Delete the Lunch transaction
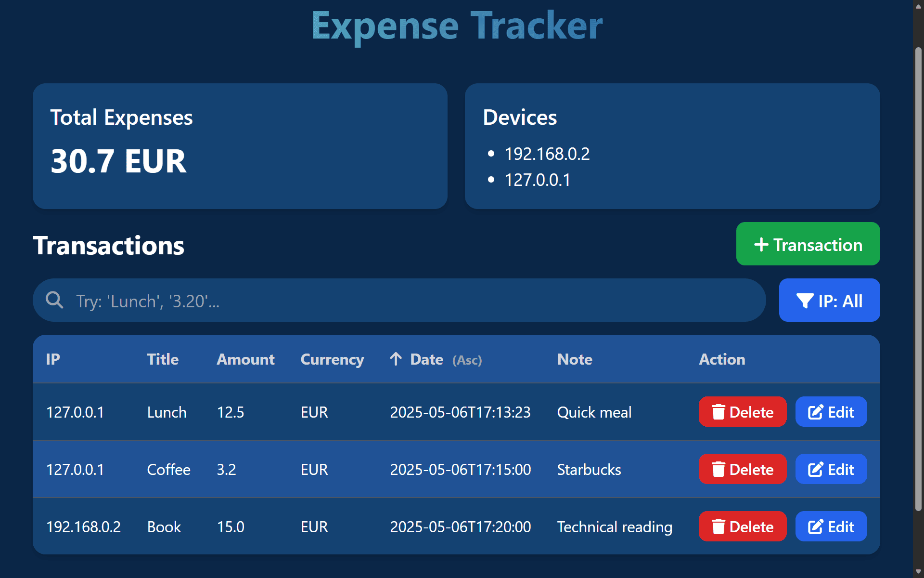 pos(743,412)
